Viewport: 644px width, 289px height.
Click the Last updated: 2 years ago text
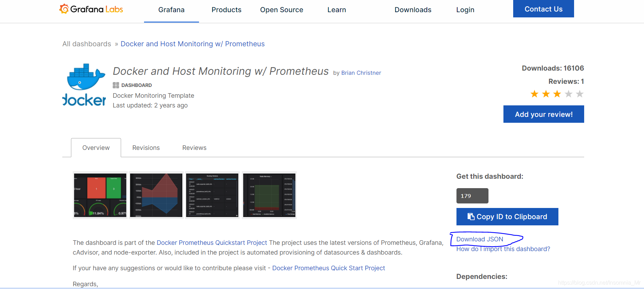click(150, 105)
